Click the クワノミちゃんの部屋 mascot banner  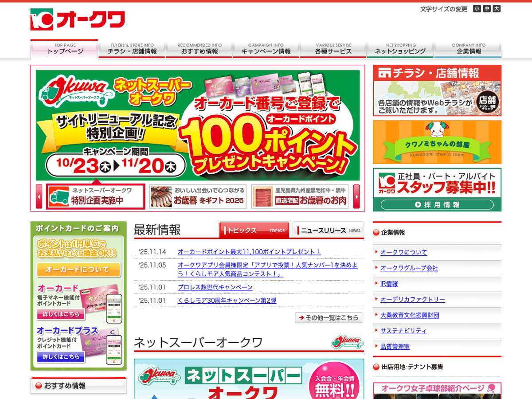[437, 142]
